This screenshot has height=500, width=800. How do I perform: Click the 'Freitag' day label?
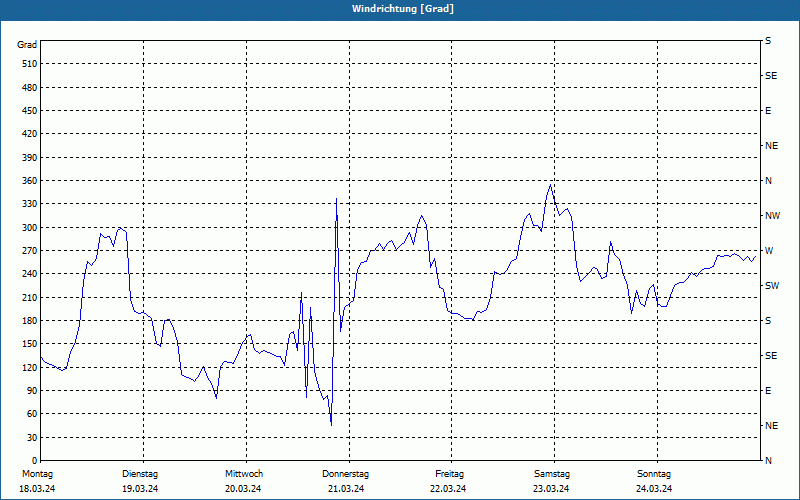[x=449, y=474]
